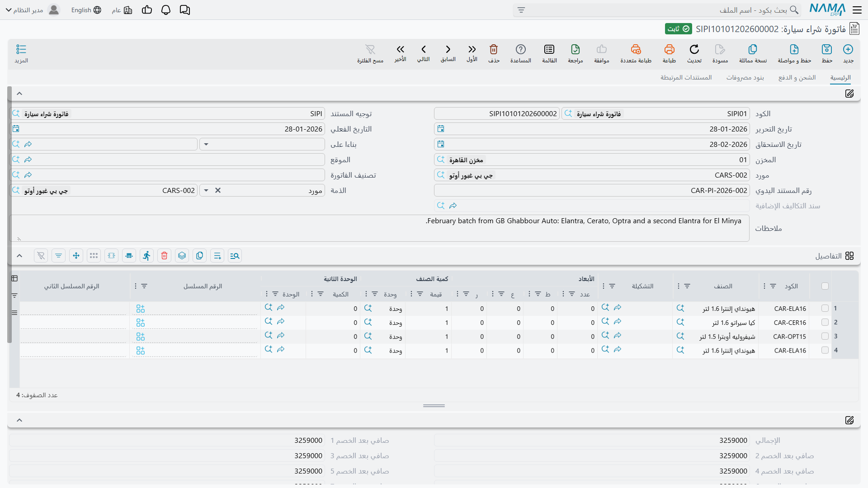
Task: Go to previous record using السابق
Action: pyautogui.click(x=448, y=49)
